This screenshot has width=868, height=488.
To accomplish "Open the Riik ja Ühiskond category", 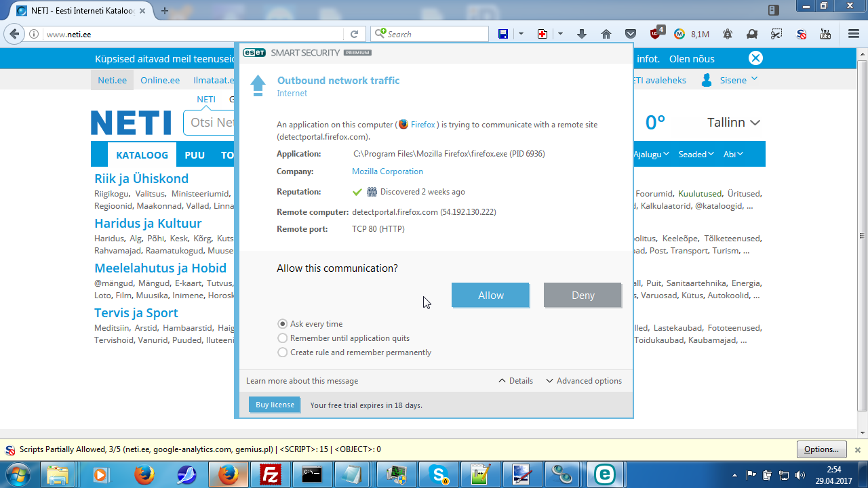I will 142,178.
